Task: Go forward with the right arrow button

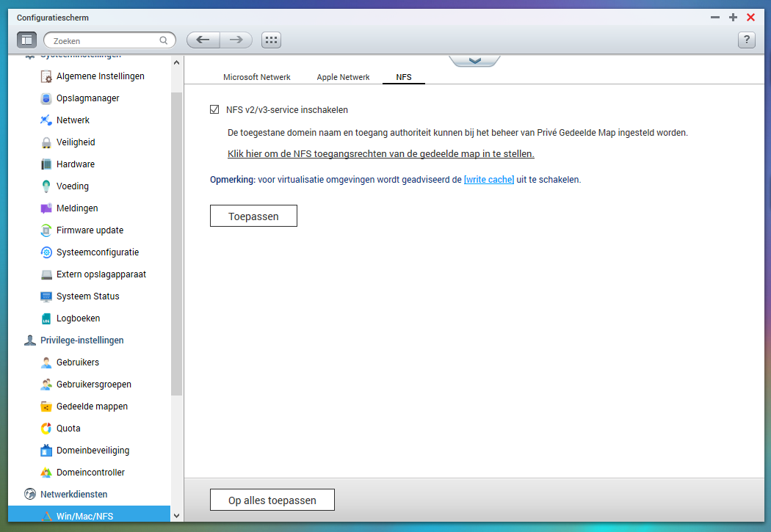Action: tap(236, 40)
